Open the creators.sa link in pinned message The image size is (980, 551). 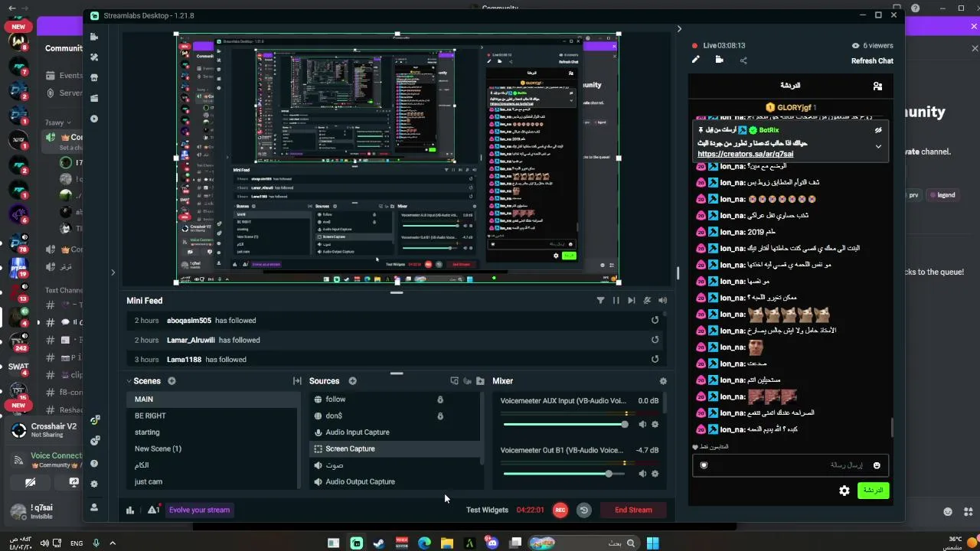click(x=745, y=154)
